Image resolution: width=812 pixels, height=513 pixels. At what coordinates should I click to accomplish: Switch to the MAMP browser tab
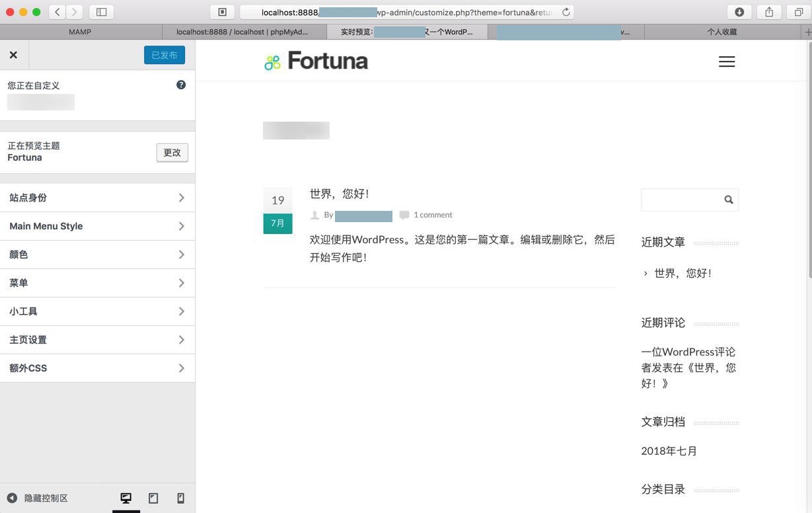tap(80, 32)
